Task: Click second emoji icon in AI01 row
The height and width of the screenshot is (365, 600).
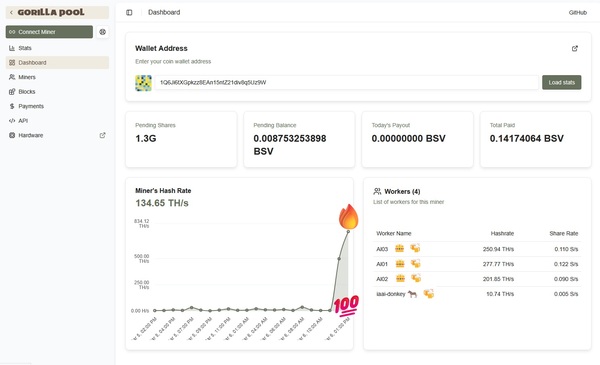Action: coord(416,263)
